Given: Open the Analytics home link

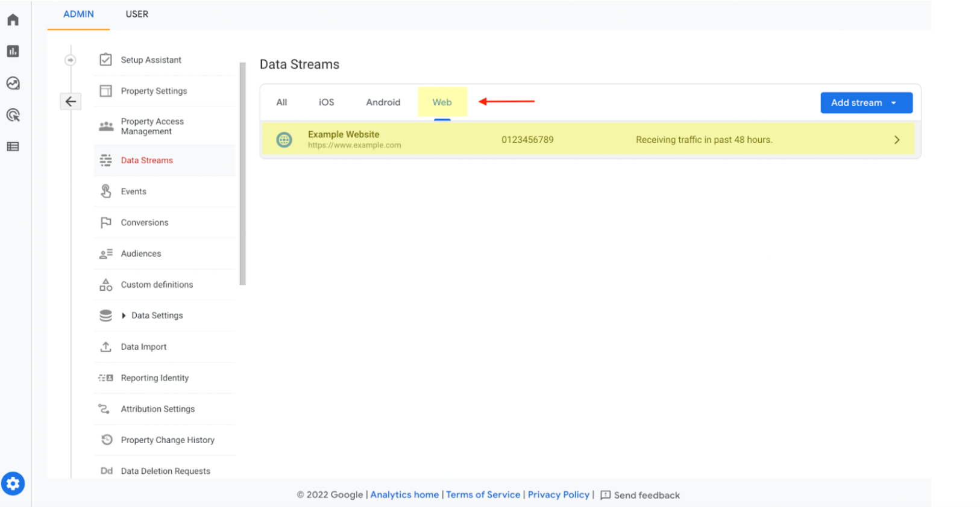Looking at the screenshot, I should 404,494.
